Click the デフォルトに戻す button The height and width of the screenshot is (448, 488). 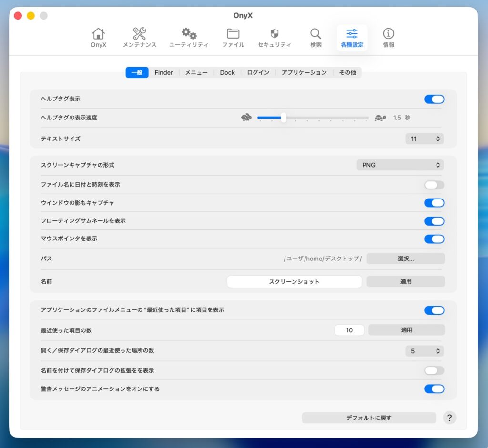point(369,418)
